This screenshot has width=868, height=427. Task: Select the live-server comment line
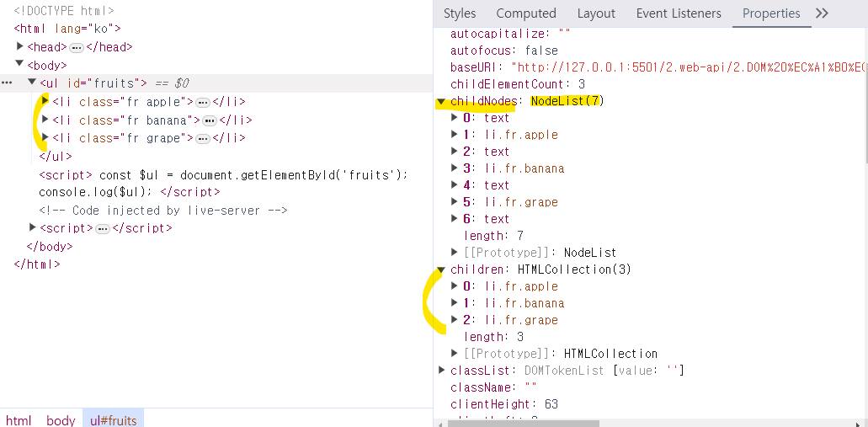tap(163, 211)
